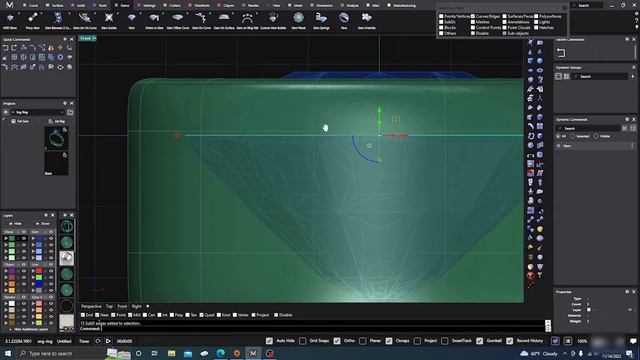Expand the command history scroll arrow
Image resolution: width=640 pixels, height=360 pixels.
[x=548, y=322]
